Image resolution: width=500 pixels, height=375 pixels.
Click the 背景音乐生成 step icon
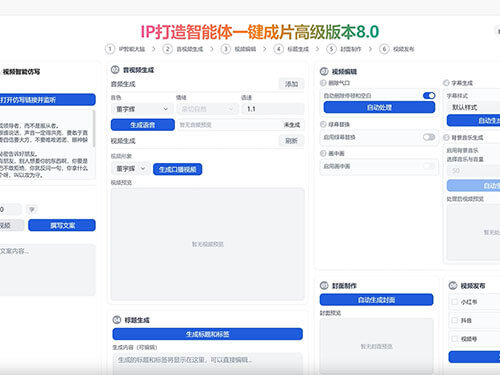(446, 137)
